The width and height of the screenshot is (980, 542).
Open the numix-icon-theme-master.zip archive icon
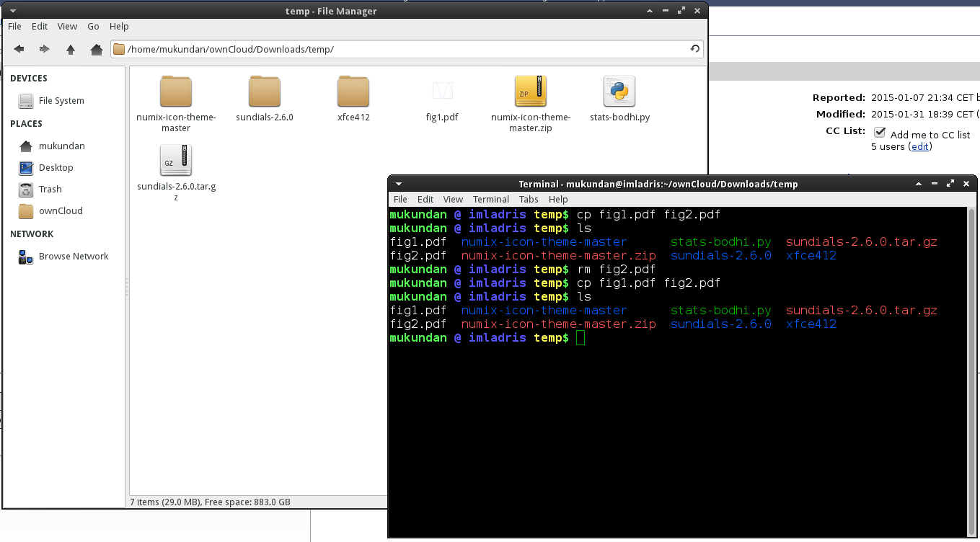[530, 92]
